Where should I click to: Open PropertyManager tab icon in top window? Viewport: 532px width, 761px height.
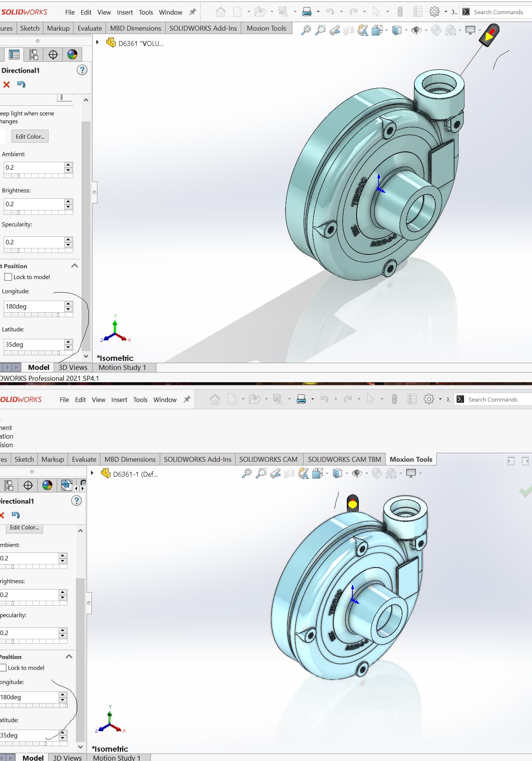(x=14, y=55)
